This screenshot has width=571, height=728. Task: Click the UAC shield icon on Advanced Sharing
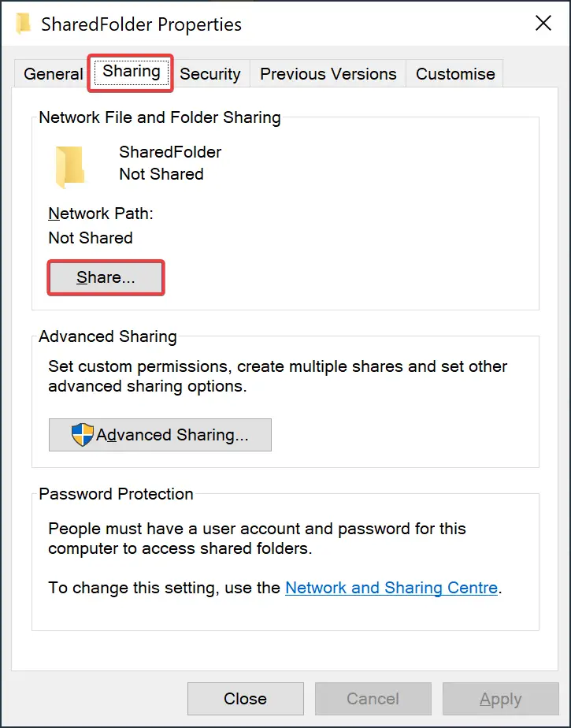(x=82, y=435)
